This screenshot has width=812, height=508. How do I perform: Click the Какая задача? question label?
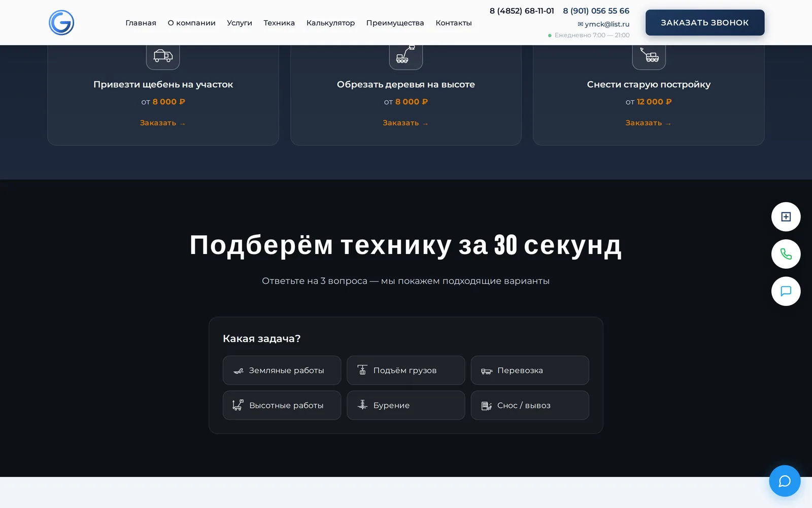261,339
